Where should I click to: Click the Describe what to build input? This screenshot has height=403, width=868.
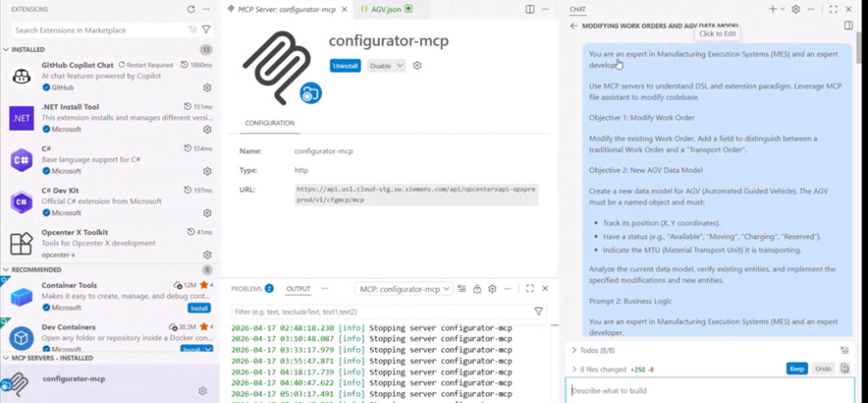[x=709, y=390]
